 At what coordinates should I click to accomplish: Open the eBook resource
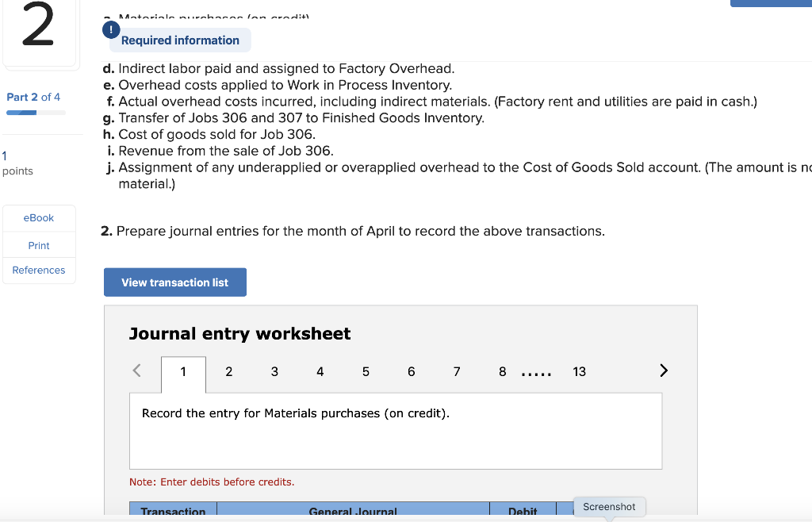click(x=38, y=217)
